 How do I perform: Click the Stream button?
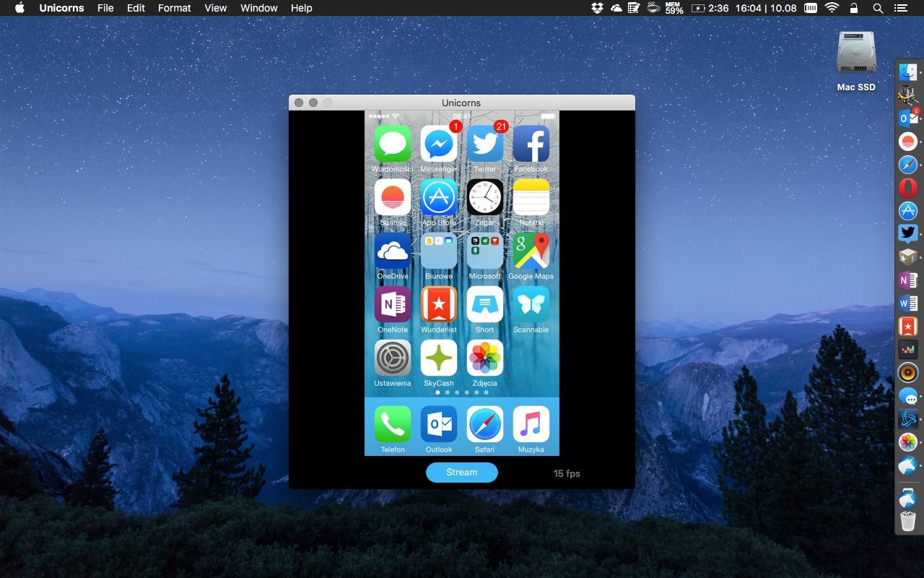[x=462, y=473]
